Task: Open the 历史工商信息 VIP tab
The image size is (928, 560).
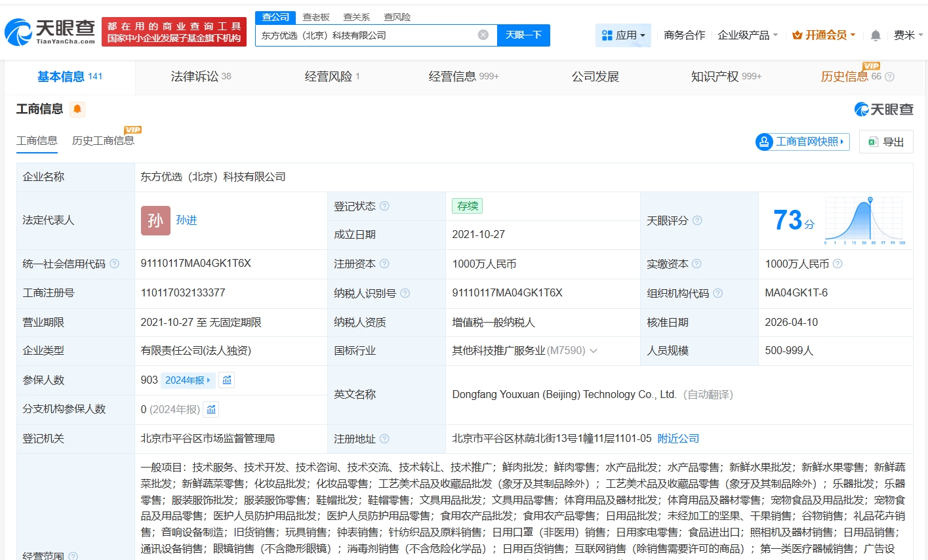Action: [x=103, y=140]
